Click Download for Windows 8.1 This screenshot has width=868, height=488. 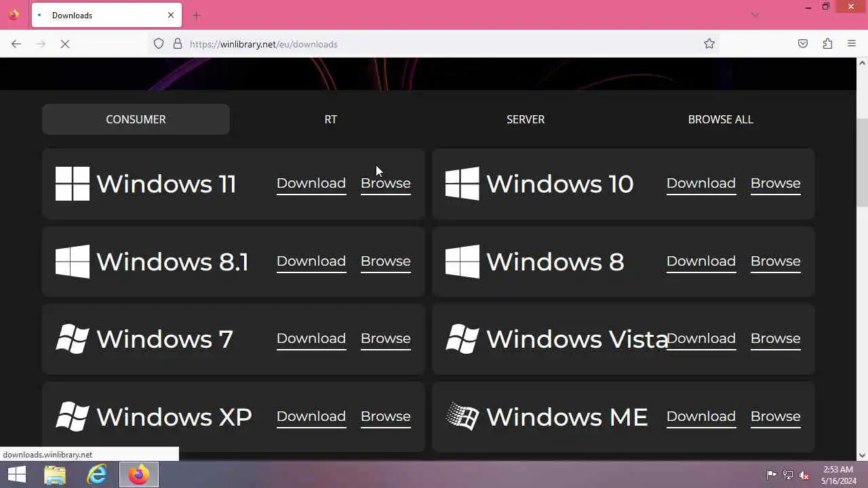(311, 262)
